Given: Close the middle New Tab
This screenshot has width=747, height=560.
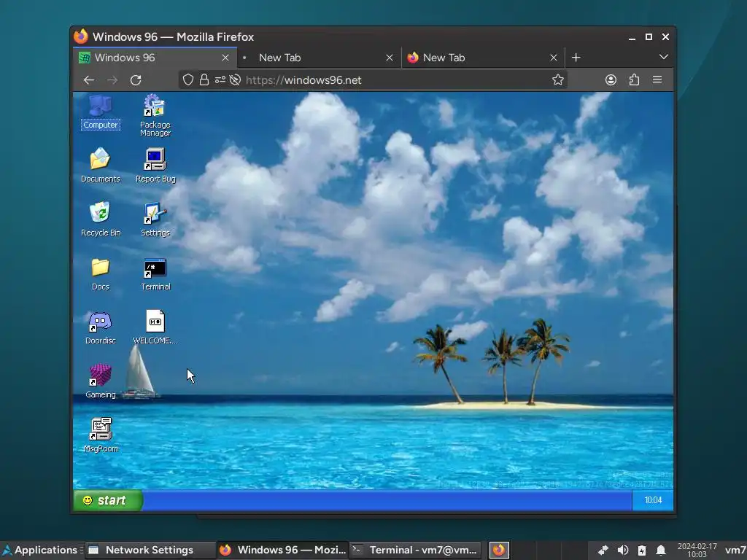Looking at the screenshot, I should tap(390, 58).
